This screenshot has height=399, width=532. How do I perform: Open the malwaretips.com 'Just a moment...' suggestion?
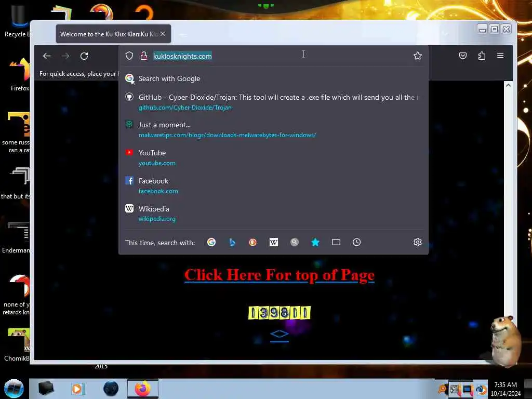pyautogui.click(x=273, y=129)
